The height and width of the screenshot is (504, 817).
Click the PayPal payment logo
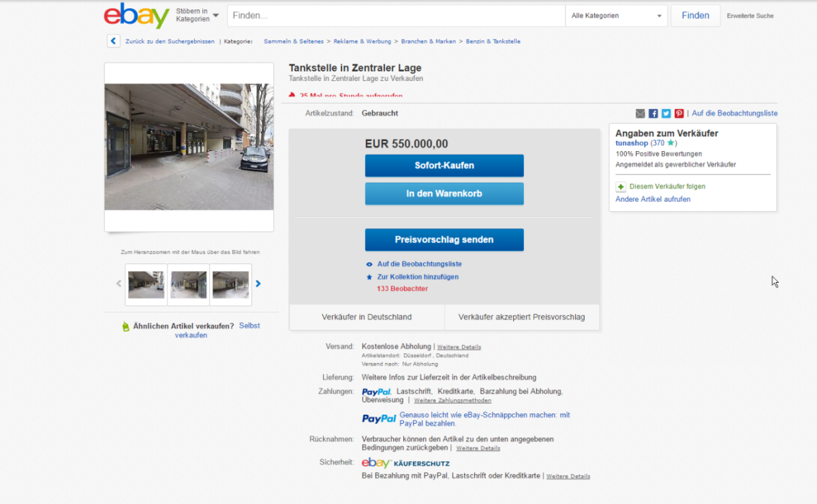(x=376, y=392)
